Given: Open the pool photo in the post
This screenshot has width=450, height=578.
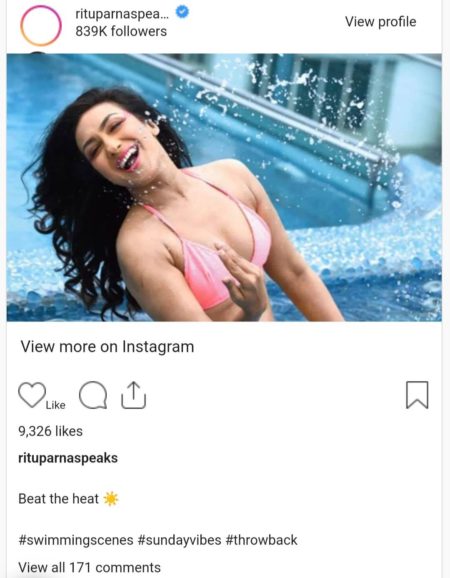Looking at the screenshot, I should click(x=224, y=188).
